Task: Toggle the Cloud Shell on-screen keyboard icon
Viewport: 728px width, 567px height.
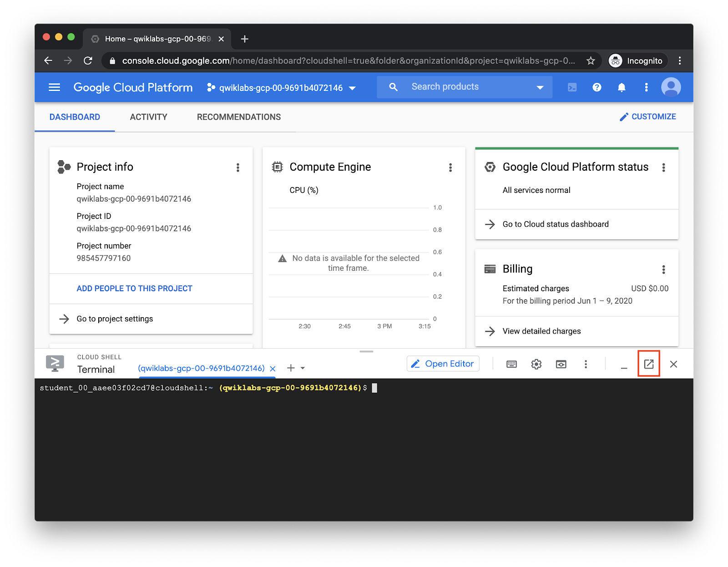Action: [x=511, y=364]
